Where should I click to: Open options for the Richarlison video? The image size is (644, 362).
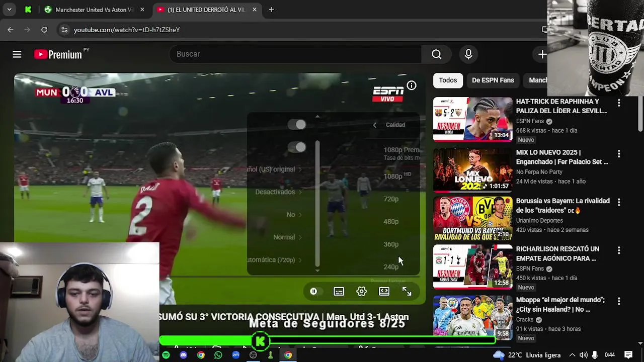(x=619, y=250)
